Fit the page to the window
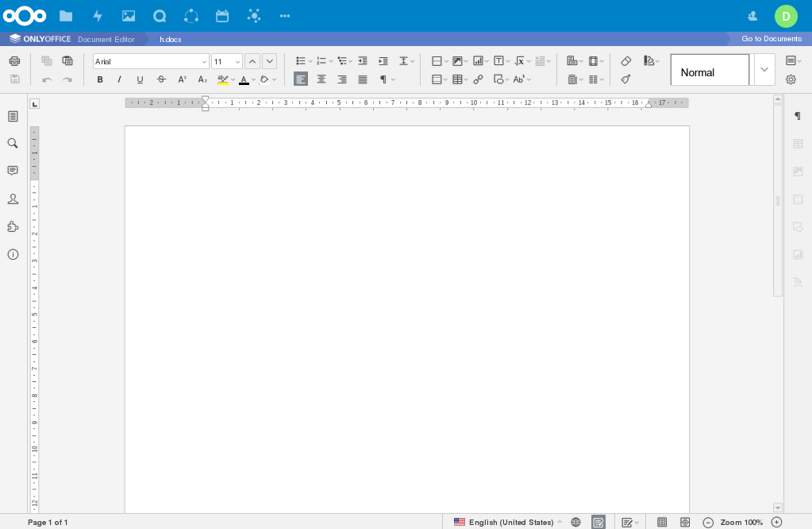 (662, 523)
